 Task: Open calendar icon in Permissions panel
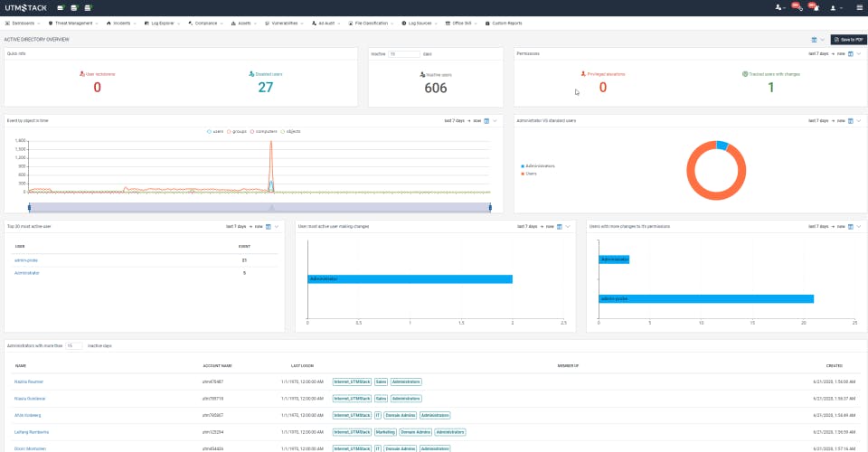(x=851, y=53)
